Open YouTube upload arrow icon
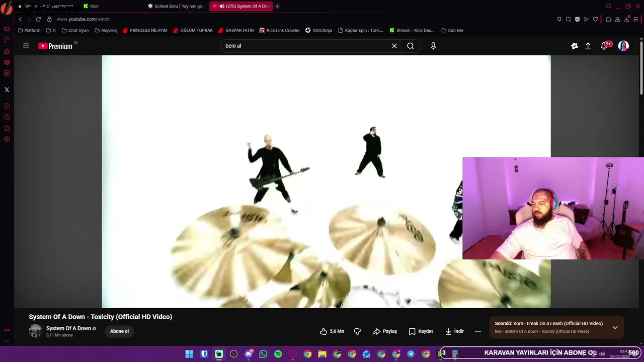The height and width of the screenshot is (362, 644). tap(588, 46)
